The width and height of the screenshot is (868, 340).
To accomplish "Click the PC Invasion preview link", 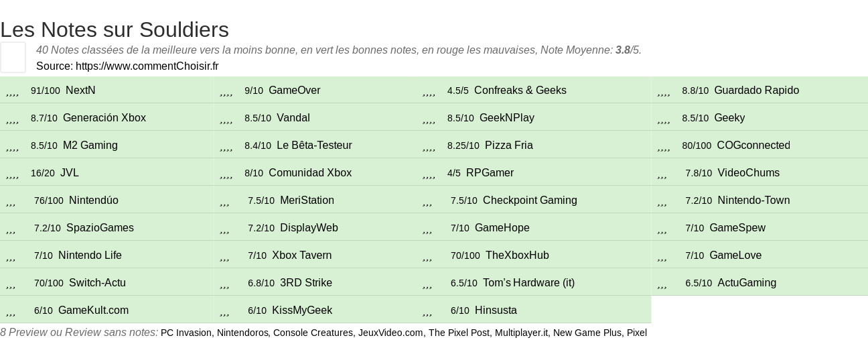I will [186, 333].
